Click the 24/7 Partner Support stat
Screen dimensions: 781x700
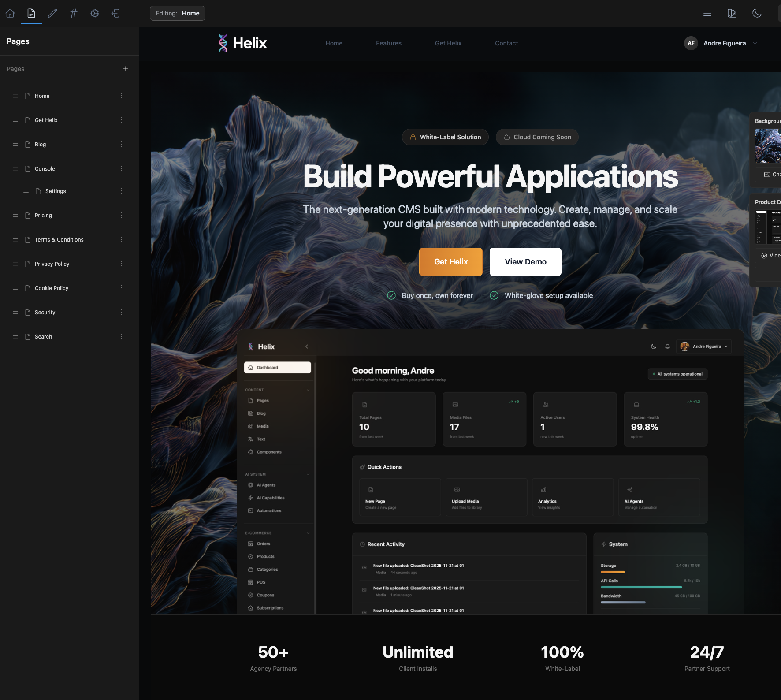click(x=707, y=659)
